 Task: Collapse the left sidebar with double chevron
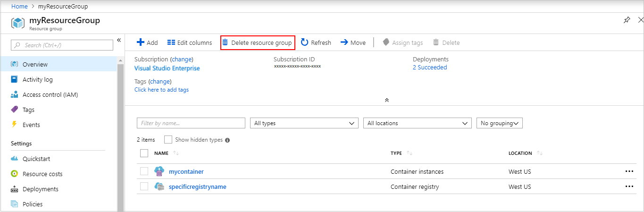pyautogui.click(x=119, y=40)
